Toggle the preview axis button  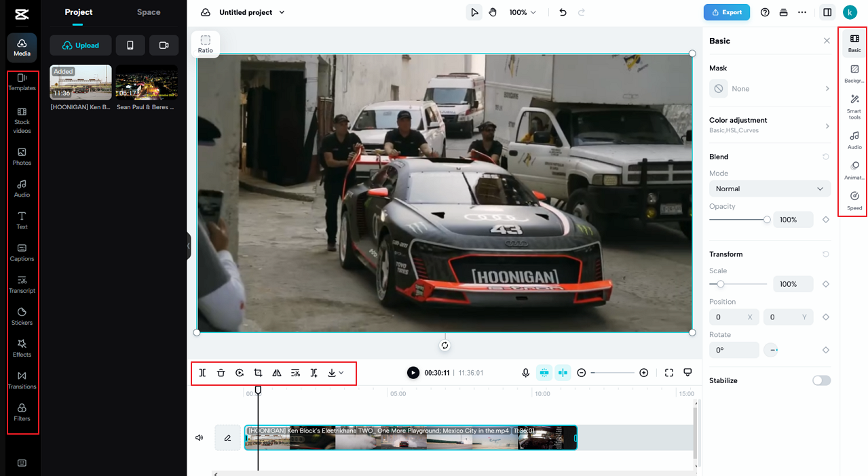[x=563, y=373]
